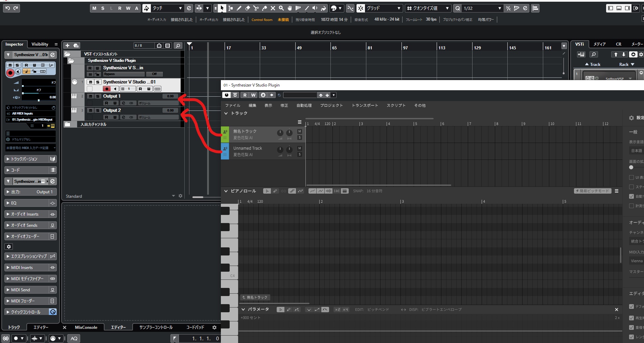
Task: Enable Write automation on Synthesizer V Studio
Action: point(149,89)
